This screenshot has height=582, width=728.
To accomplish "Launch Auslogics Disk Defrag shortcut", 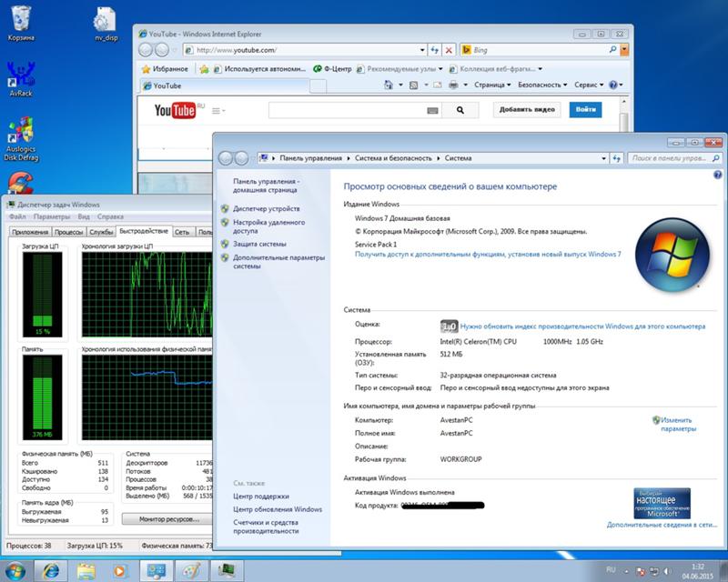I will 21,139.
